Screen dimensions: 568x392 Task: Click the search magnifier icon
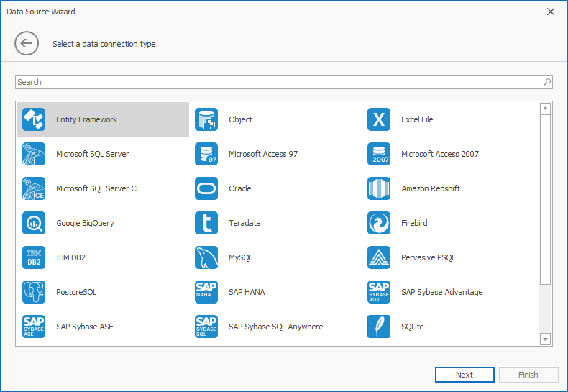point(547,82)
